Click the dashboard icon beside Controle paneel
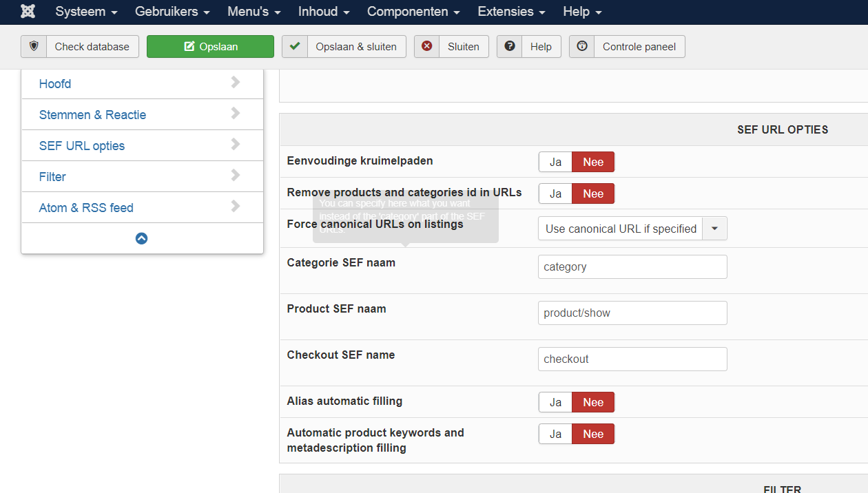 [582, 47]
